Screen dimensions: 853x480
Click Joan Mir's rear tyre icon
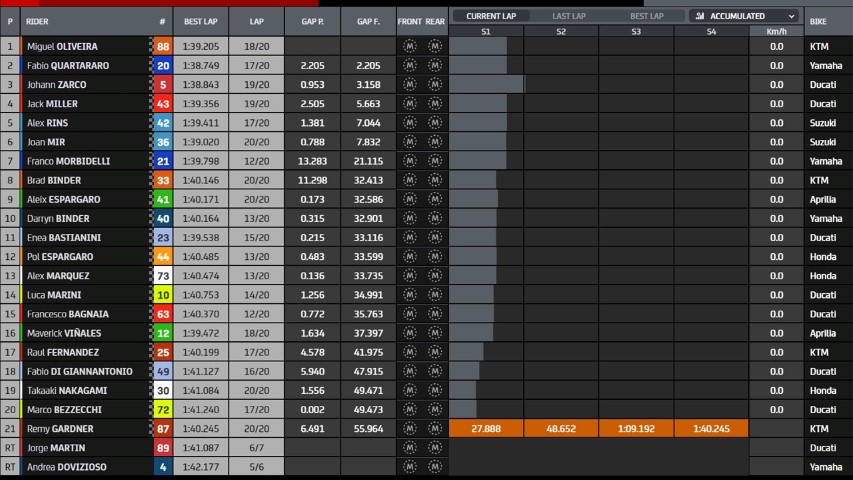click(x=435, y=142)
